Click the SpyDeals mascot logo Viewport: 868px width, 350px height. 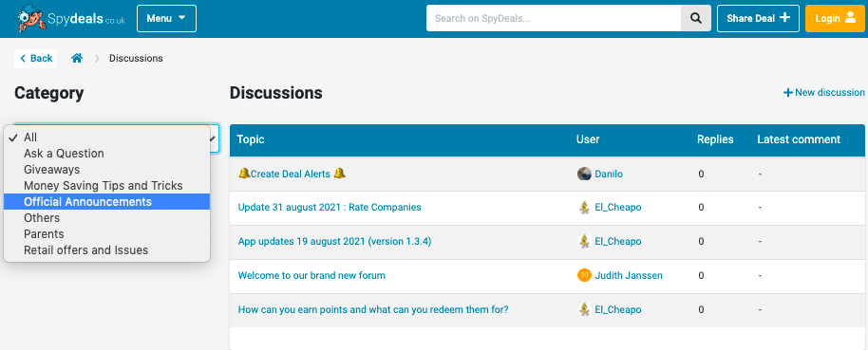(29, 18)
